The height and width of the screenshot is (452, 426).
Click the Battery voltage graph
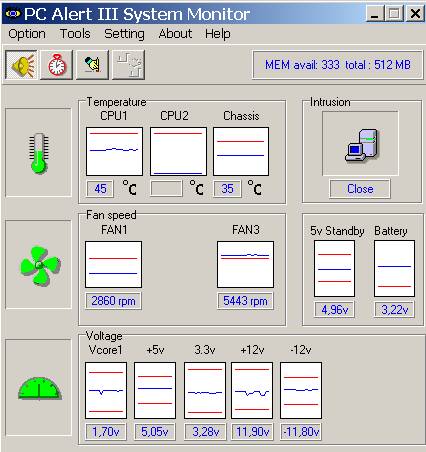pos(394,269)
